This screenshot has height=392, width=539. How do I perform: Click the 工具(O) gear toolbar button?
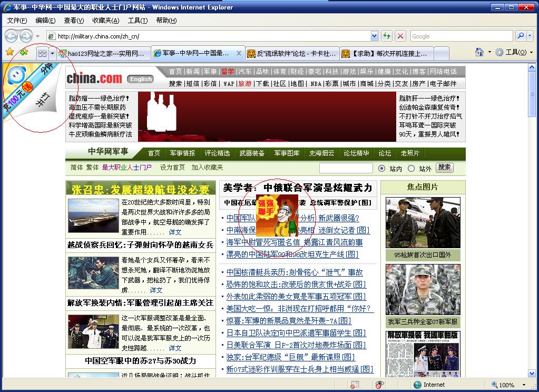511,52
